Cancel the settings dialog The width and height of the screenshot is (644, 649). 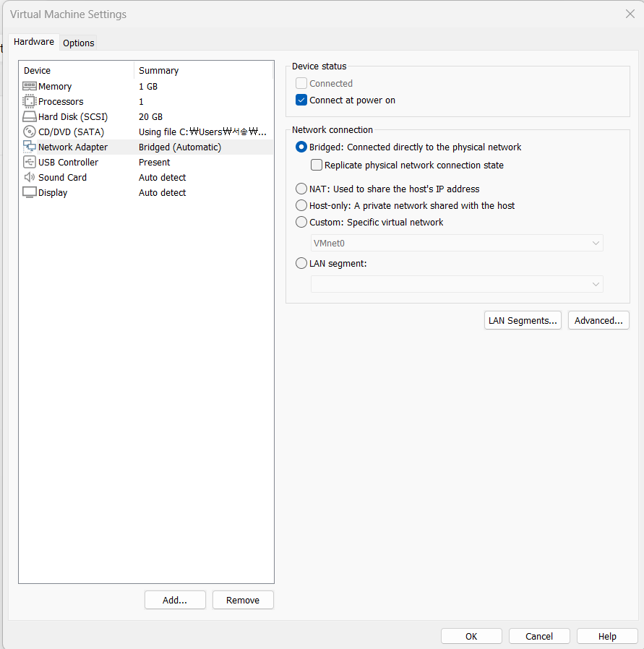[x=539, y=636]
